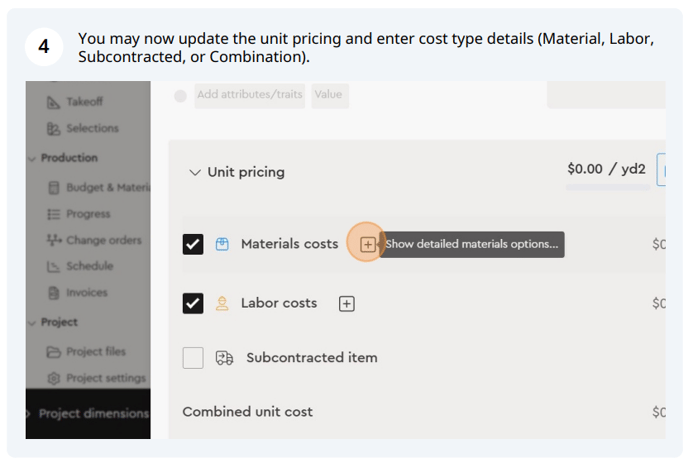The width and height of the screenshot is (688, 463).
Task: Expand detailed labor costs plus icon
Action: tap(347, 303)
